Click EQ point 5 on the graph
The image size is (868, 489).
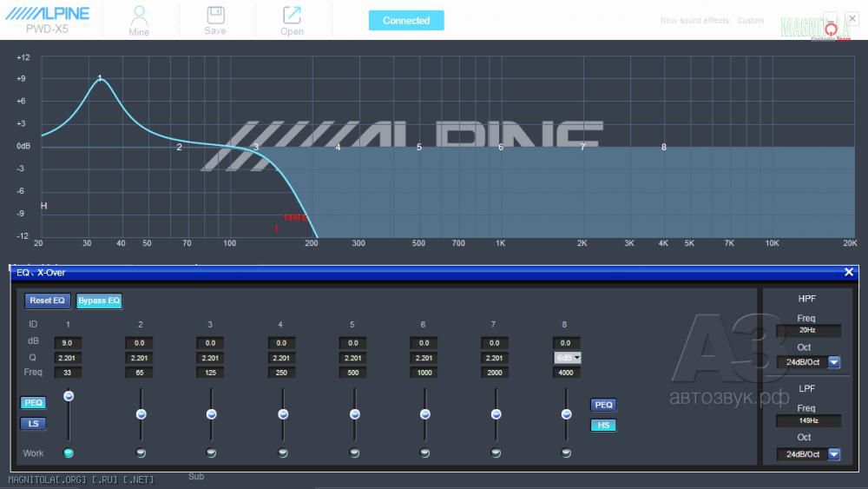pos(419,148)
